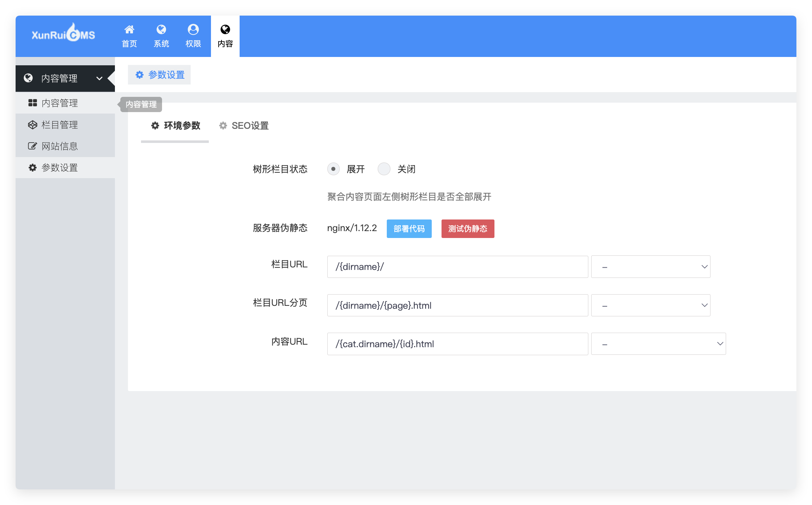812x505 pixels.
Task: Click the blue gear icon in 参数设置 breadcrumb
Action: coord(140,75)
